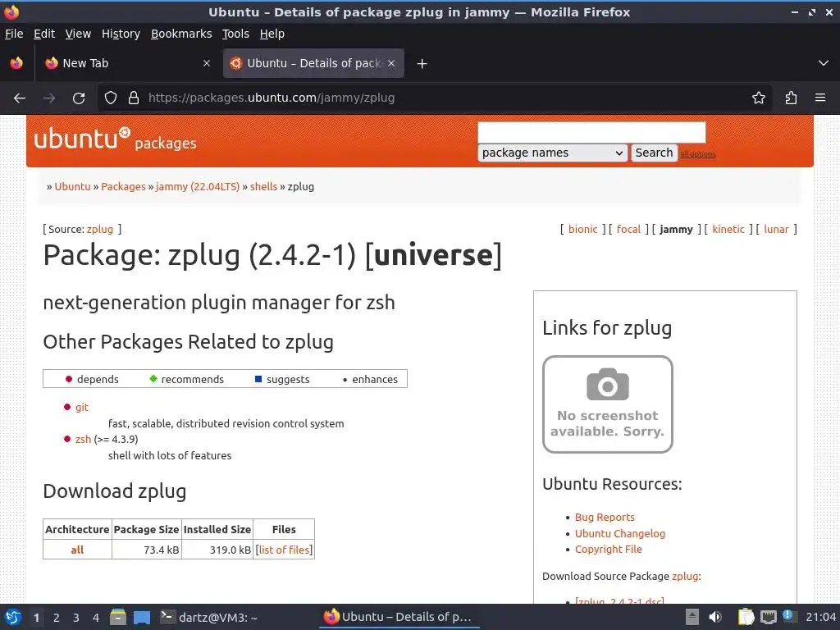Switch to the kinetic release
Screen dimensions: 840x630
728,230
